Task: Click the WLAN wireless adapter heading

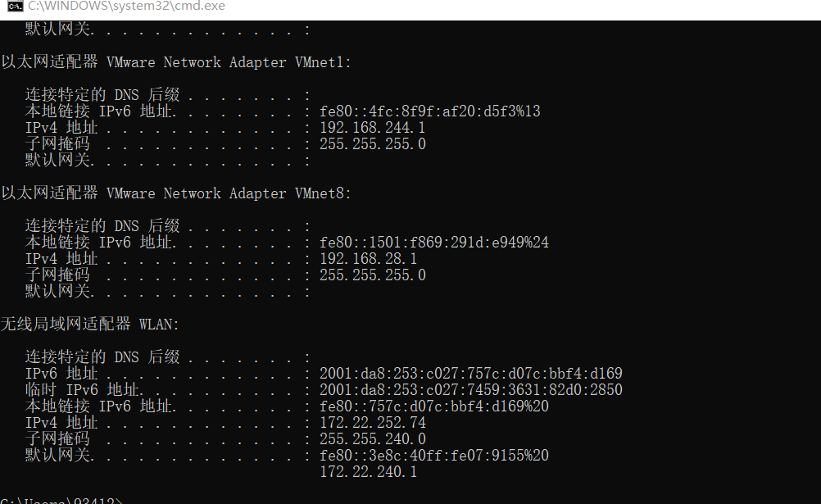Action: tap(89, 325)
